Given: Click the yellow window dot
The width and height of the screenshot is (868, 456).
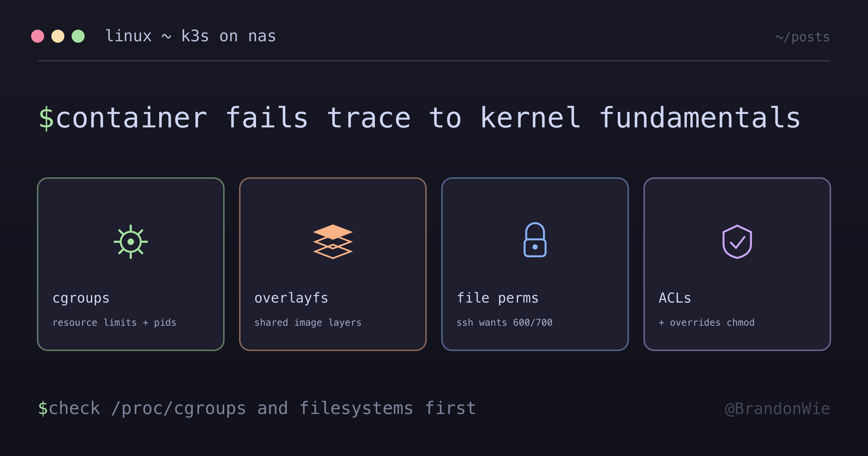Looking at the screenshot, I should click(58, 36).
